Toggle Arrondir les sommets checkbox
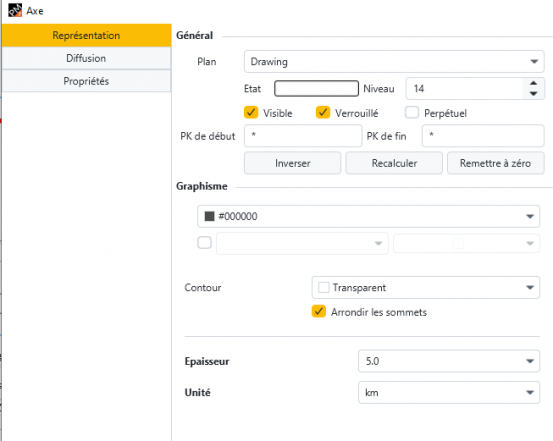 point(318,312)
